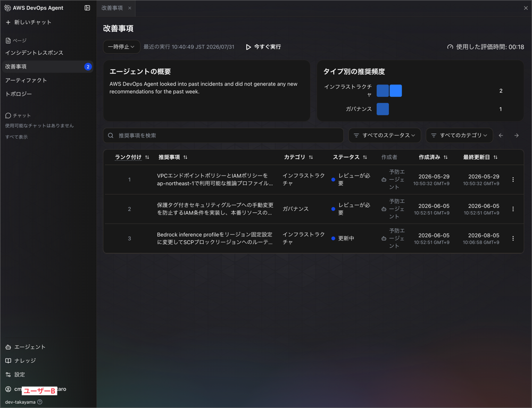
Task: Open アーティファクト page
Action: point(26,80)
